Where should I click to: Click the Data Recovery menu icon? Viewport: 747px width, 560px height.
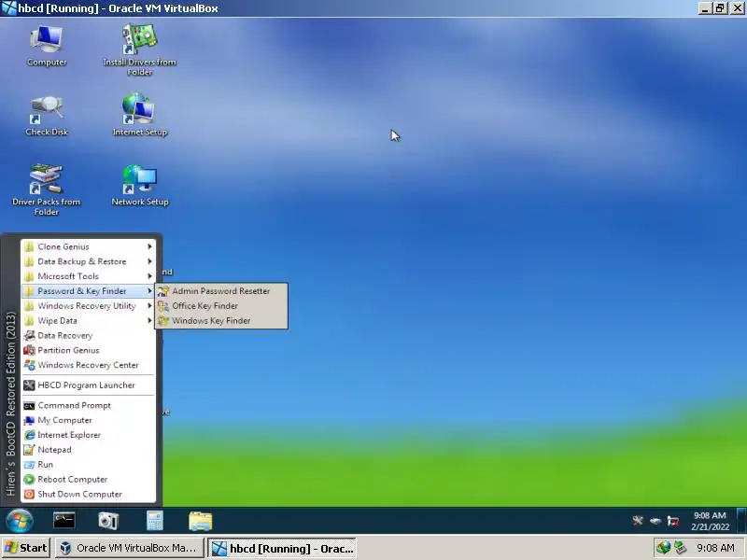coord(29,335)
